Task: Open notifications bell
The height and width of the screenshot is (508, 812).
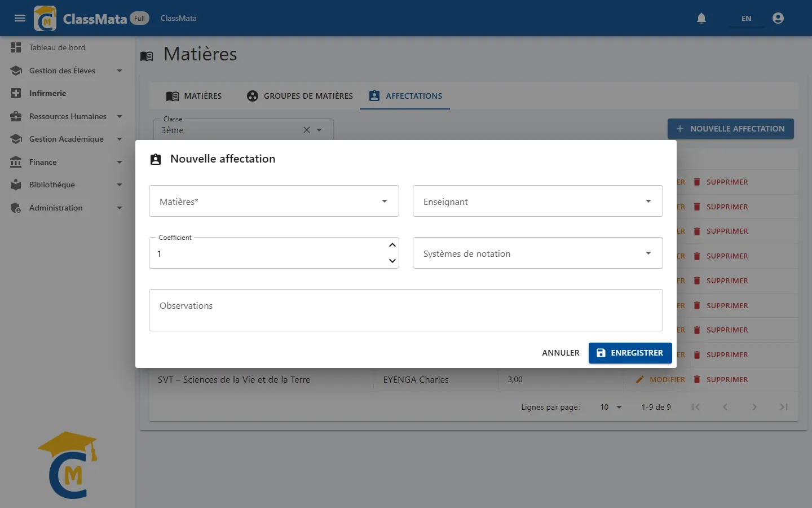Action: point(701,18)
